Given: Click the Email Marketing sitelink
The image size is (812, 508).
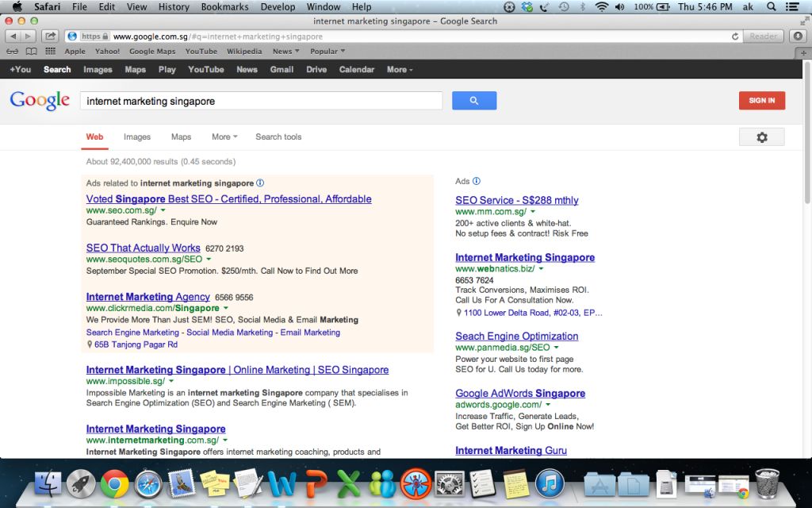Looking at the screenshot, I should point(310,333).
